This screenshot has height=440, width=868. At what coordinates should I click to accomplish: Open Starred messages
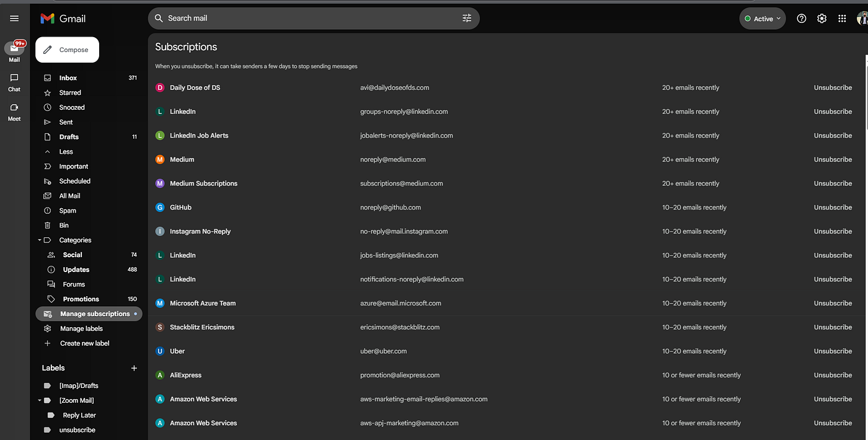click(88, 93)
